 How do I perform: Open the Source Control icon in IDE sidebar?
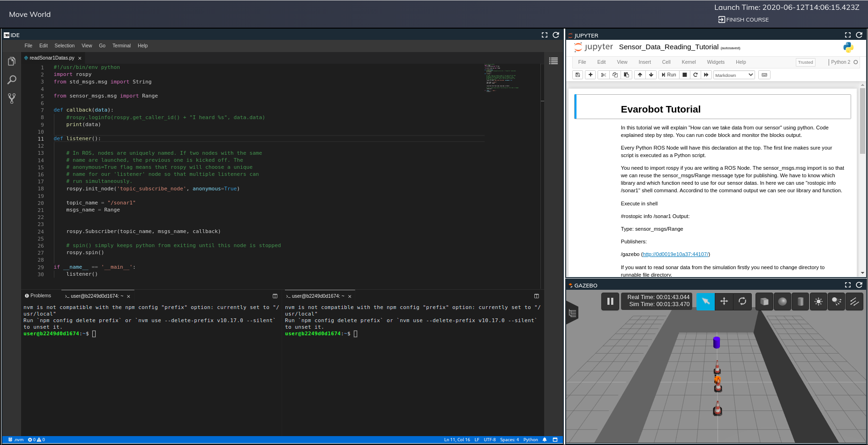pyautogui.click(x=12, y=98)
